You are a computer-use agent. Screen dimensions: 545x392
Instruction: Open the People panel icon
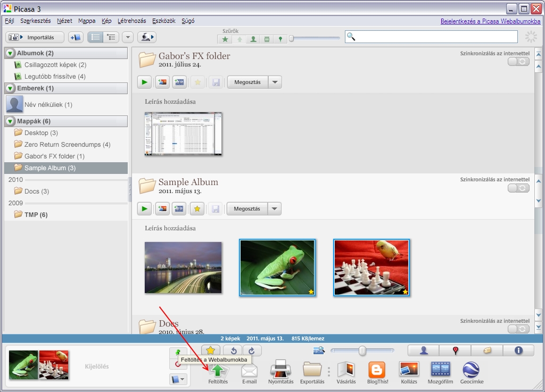click(424, 351)
